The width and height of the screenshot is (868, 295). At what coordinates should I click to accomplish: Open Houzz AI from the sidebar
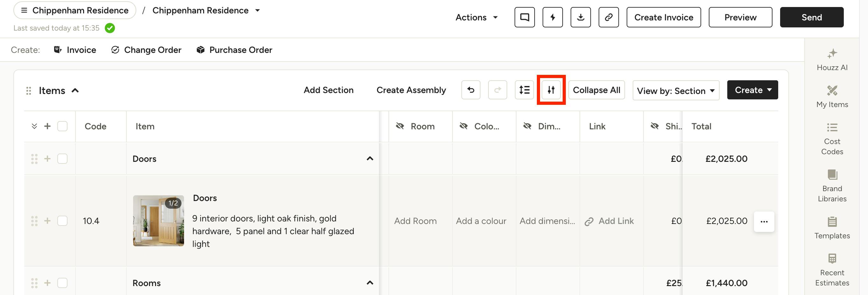click(832, 60)
